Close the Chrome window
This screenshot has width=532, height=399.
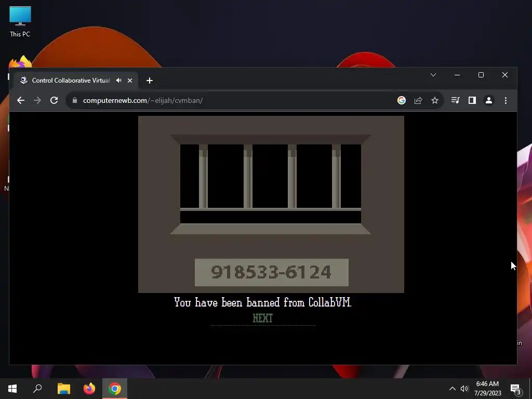[x=505, y=75]
